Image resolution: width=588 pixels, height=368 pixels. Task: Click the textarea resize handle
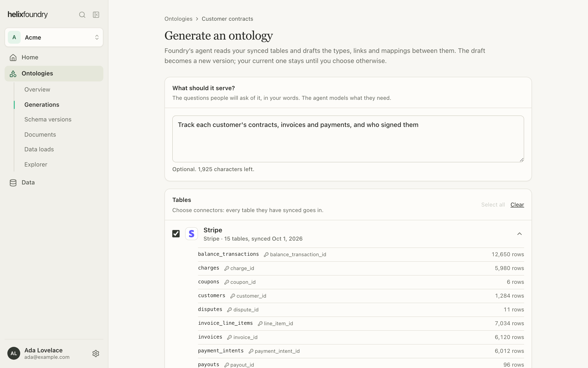(521, 160)
